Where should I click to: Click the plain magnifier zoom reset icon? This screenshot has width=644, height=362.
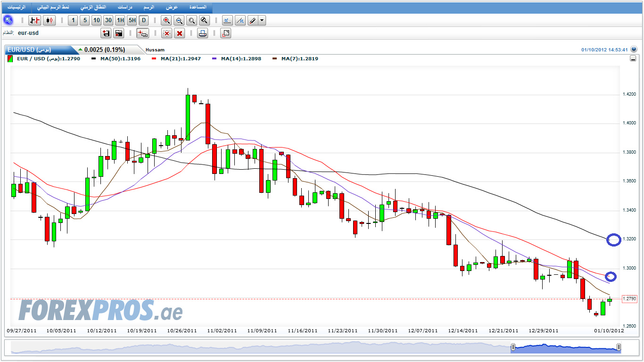[191, 20]
